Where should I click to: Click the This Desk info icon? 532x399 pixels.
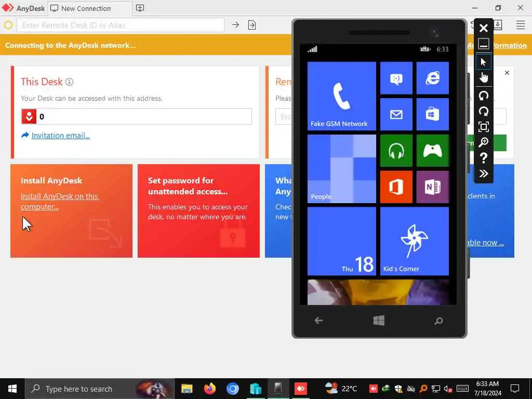tap(69, 82)
